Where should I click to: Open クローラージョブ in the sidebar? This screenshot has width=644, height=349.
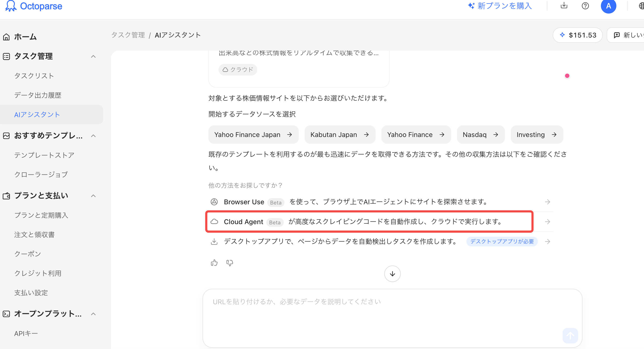tap(41, 174)
